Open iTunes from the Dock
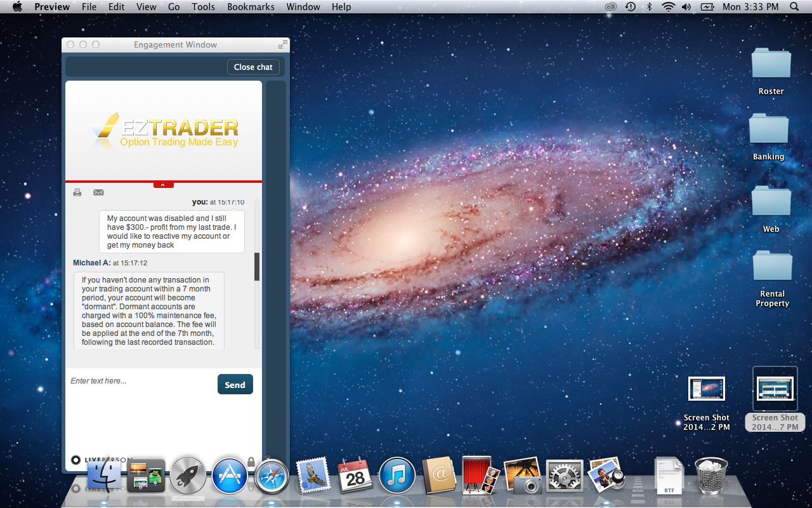The width and height of the screenshot is (812, 508). pyautogui.click(x=397, y=476)
